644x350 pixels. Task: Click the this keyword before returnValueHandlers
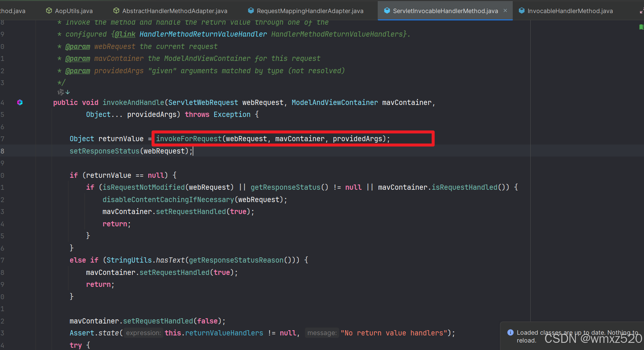(173, 333)
